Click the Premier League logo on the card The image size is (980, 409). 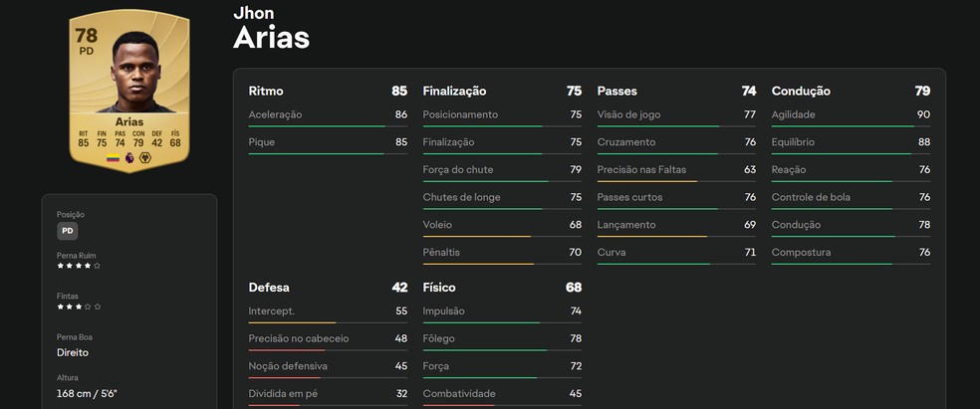click(x=128, y=157)
